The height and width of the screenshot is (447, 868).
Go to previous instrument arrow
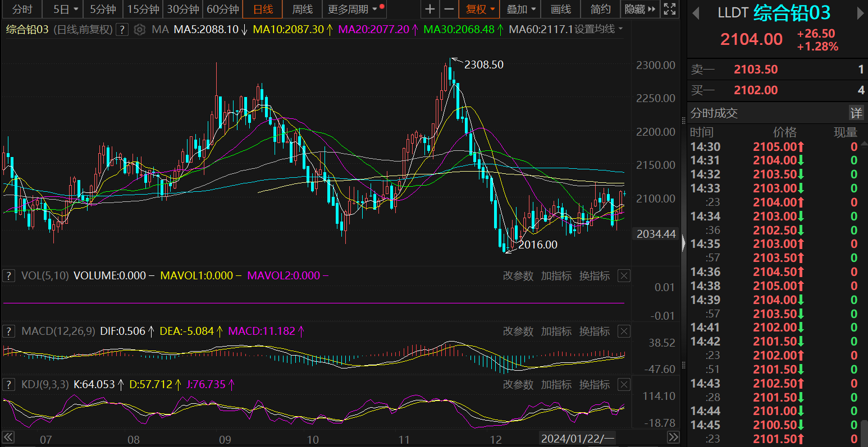pos(696,13)
